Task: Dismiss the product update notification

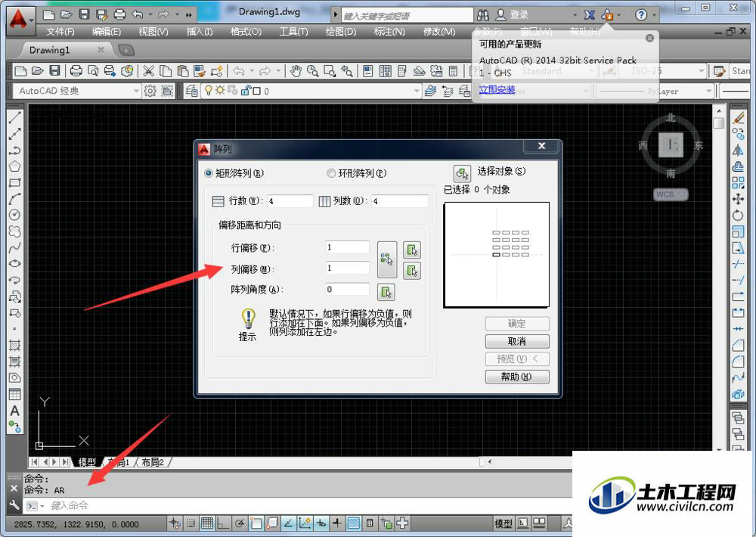Action: point(649,38)
